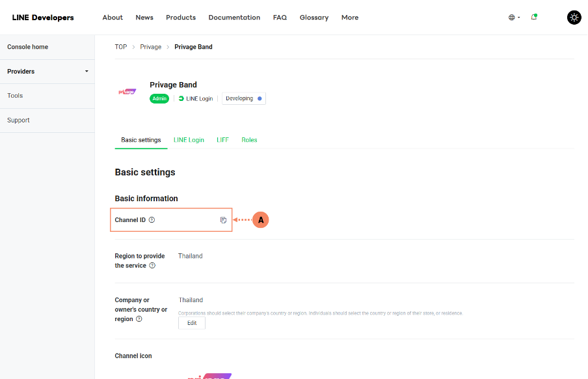This screenshot has width=588, height=379.
Task: Open Tools in the sidebar
Action: click(15, 96)
